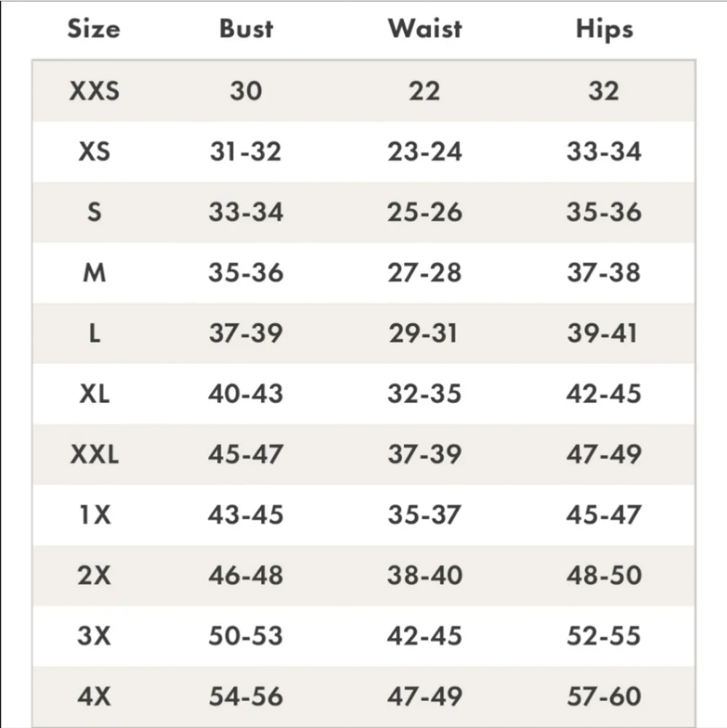Click the Bust column header
727x728 pixels.
(x=246, y=29)
